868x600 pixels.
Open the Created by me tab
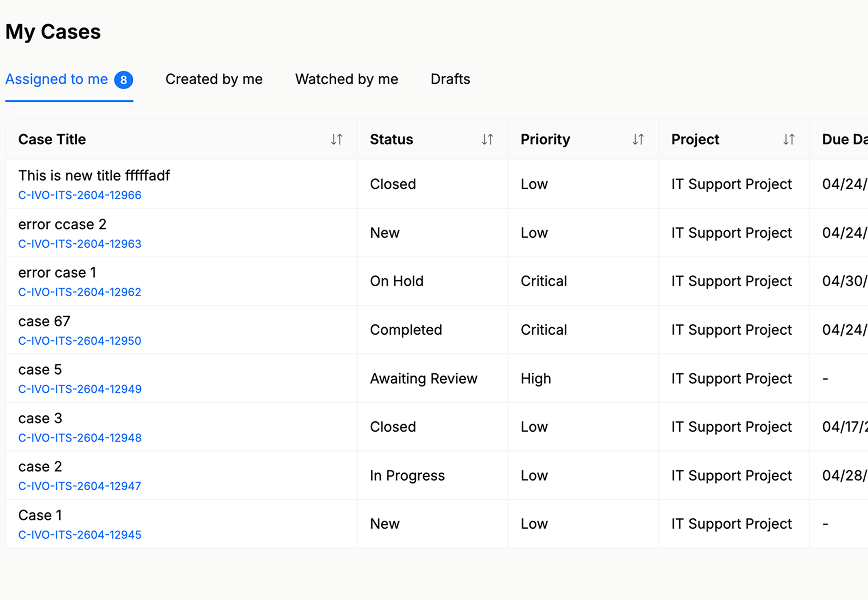tap(214, 79)
